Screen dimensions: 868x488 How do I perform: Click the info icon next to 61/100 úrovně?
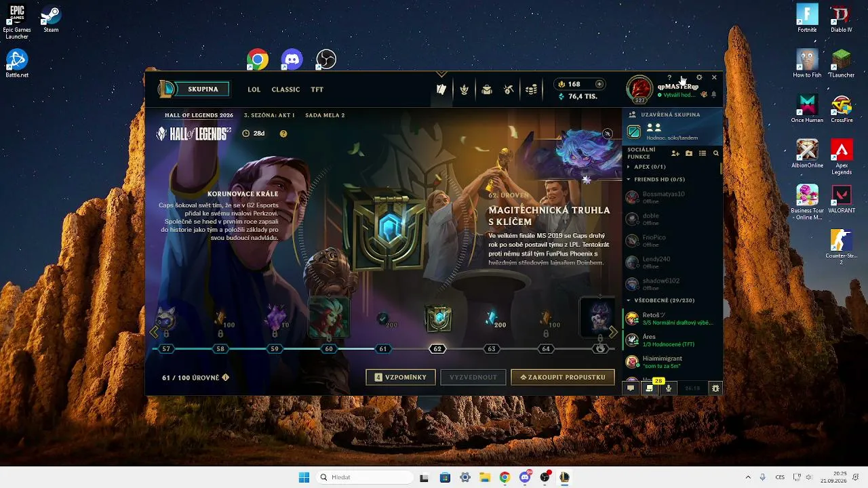click(226, 378)
